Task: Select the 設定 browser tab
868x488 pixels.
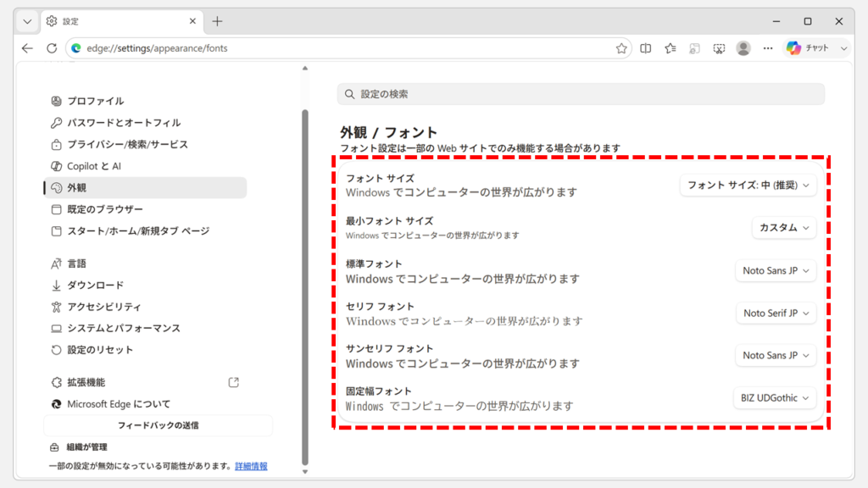Action: [122, 21]
